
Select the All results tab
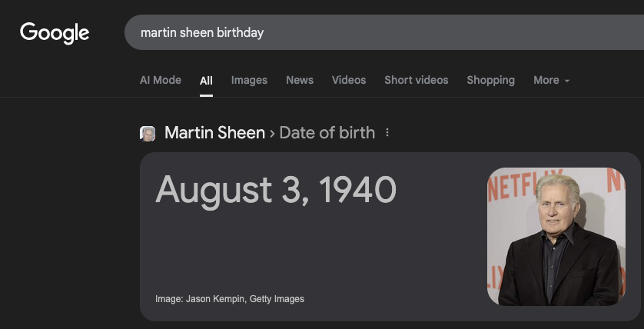pyautogui.click(x=206, y=80)
